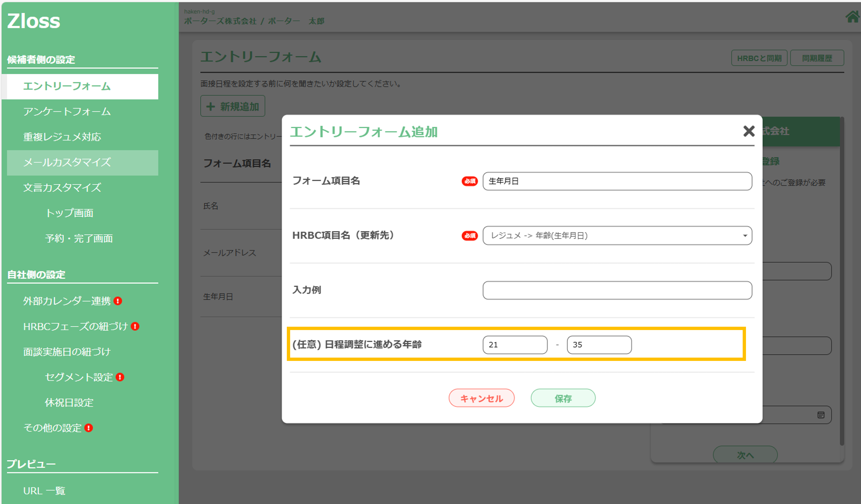
Task: Cancel the dialog with キャンセル button
Action: (x=481, y=398)
